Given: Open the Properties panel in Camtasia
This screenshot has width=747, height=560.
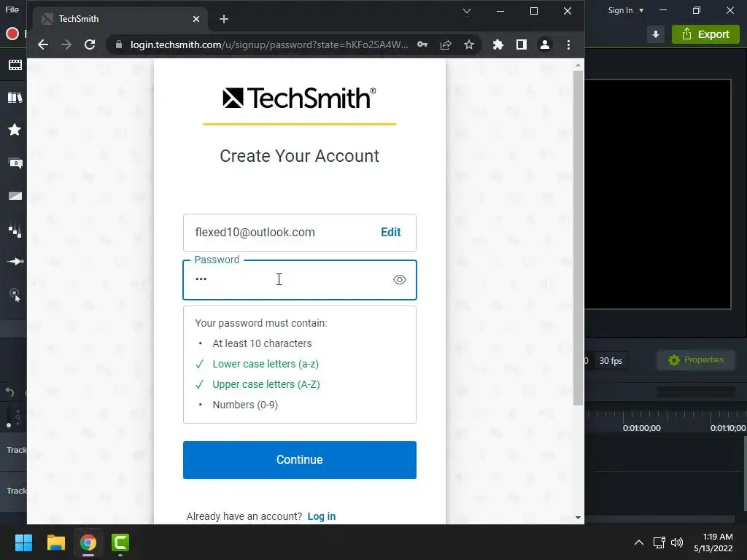Looking at the screenshot, I should coord(696,360).
